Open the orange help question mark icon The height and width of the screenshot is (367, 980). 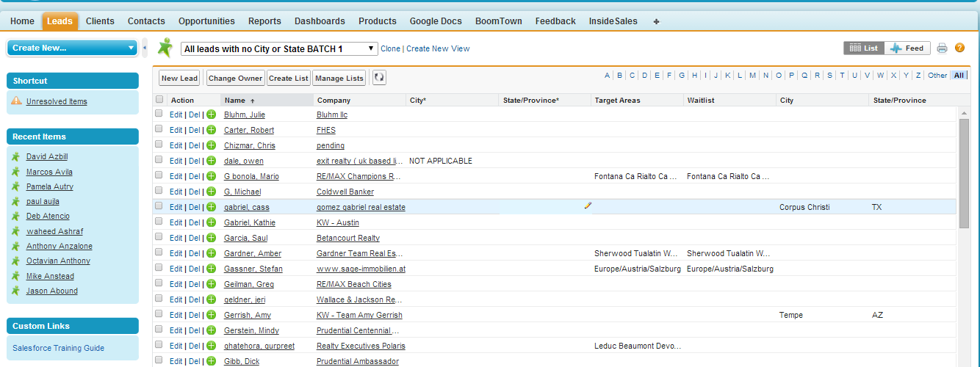959,48
